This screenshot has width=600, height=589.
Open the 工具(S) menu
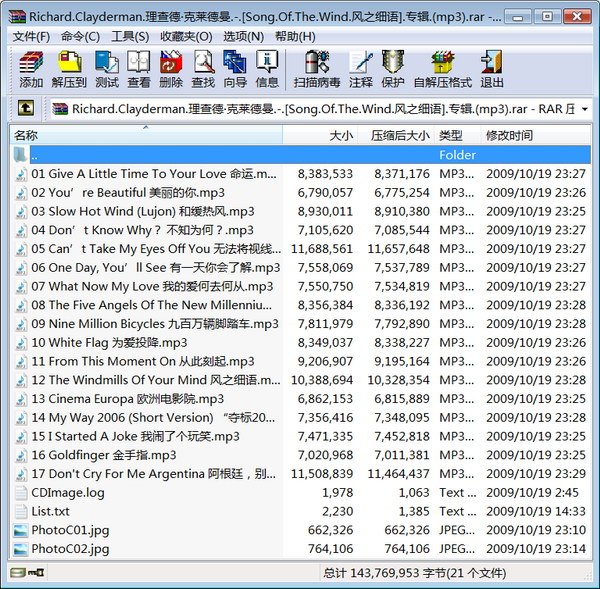130,37
